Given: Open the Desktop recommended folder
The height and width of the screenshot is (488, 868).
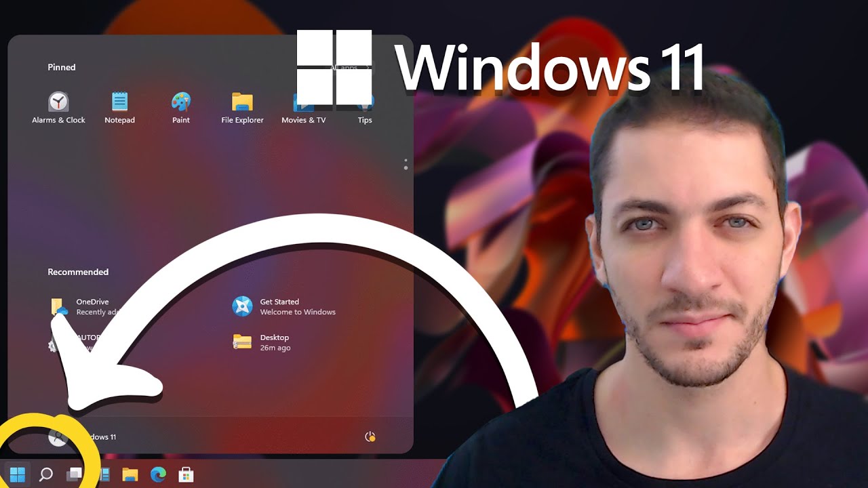Looking at the screenshot, I should [x=262, y=342].
